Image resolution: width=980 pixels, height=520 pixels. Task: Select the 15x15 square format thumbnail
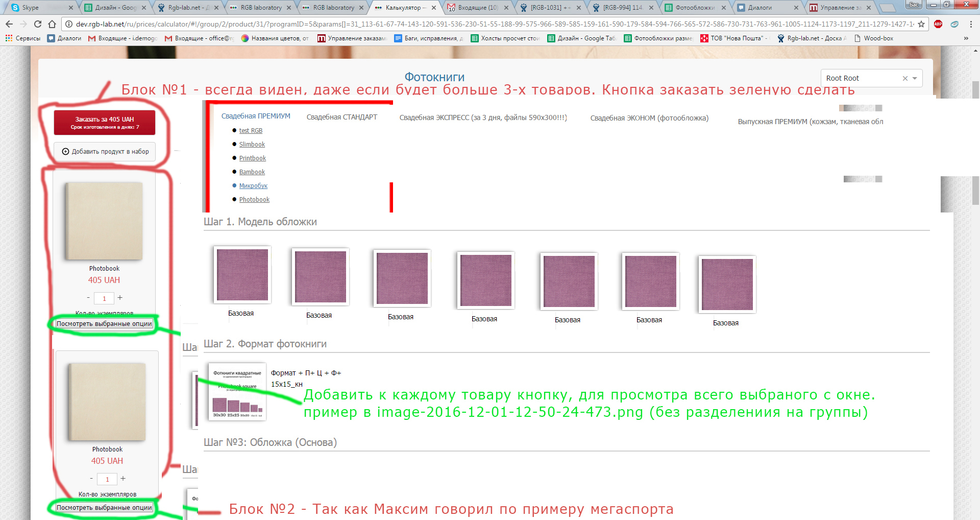tap(237, 392)
